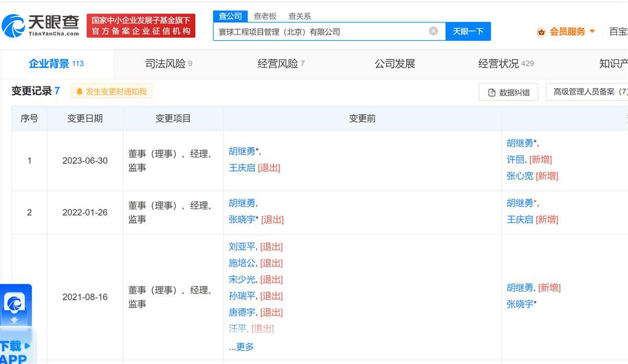The image size is (628, 364).
Task: Click the bell icon for change notifications
Action: point(80,92)
